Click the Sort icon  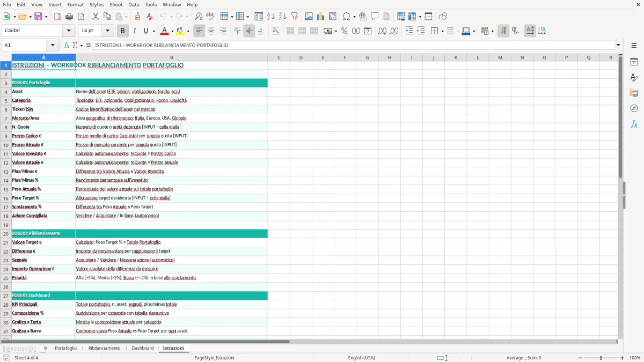tap(259, 17)
